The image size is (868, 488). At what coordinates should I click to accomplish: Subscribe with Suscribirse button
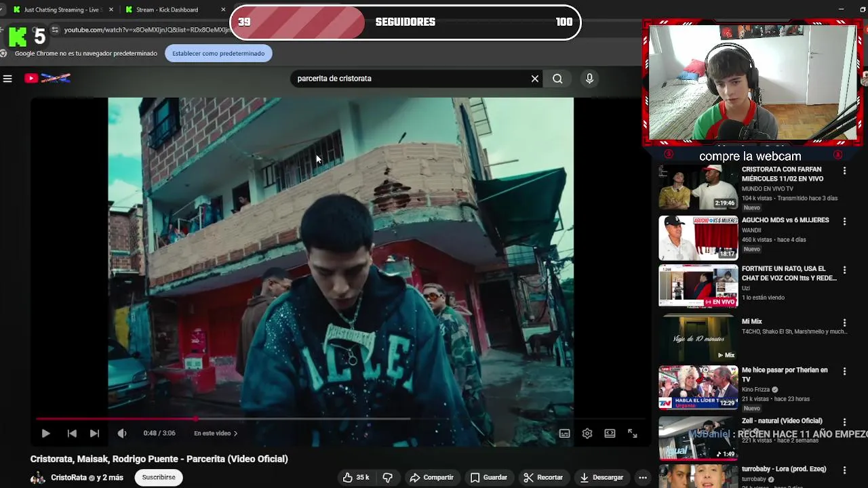click(159, 477)
